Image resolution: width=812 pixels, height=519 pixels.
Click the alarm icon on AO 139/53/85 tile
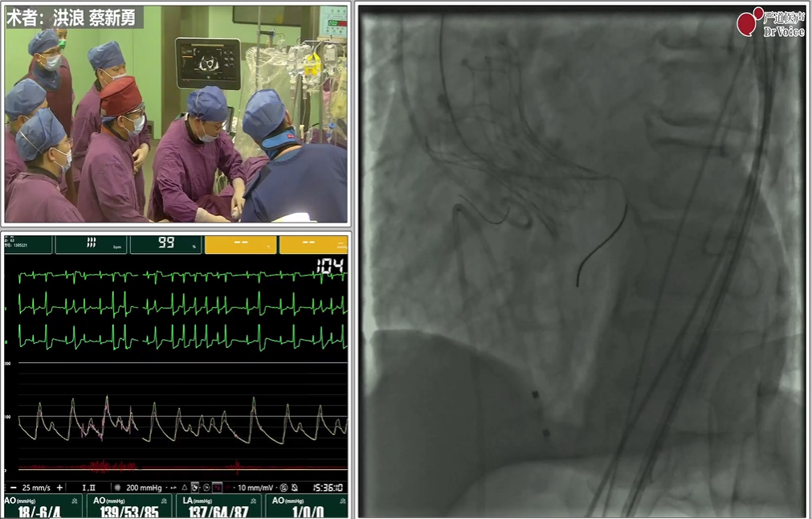pos(164,501)
